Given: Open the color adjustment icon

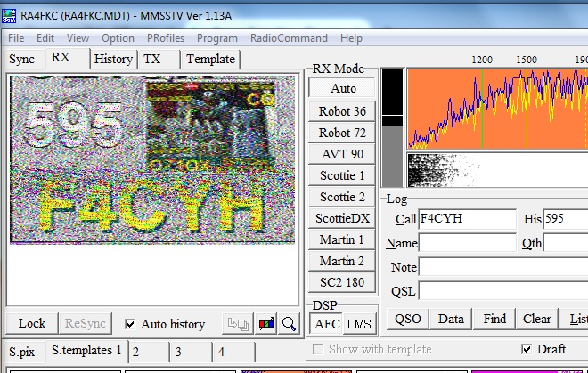Looking at the screenshot, I should point(266,324).
